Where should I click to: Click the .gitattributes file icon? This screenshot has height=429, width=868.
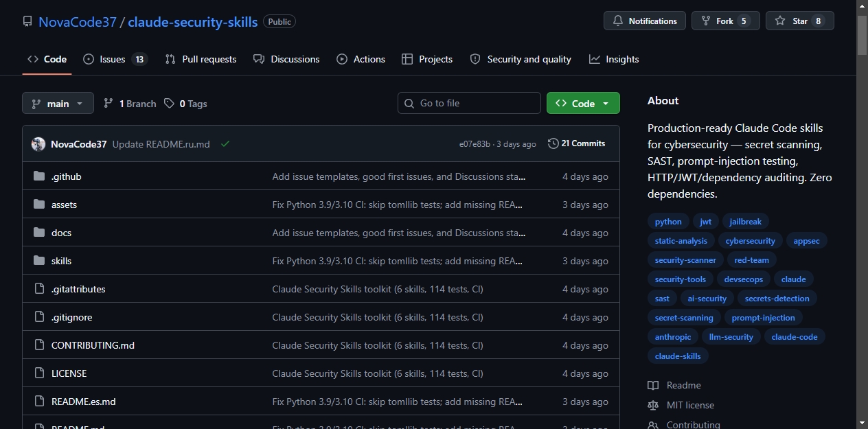pos(39,289)
